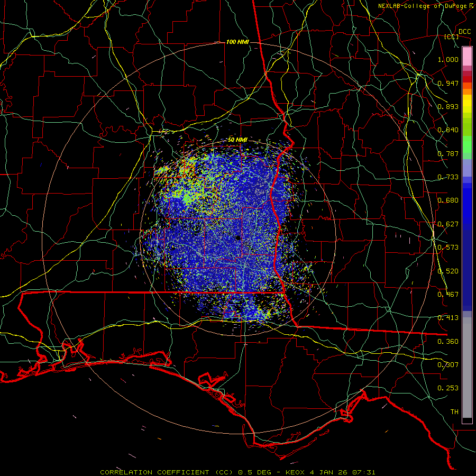This screenshot has width=476, height=476.
Task: Select the 0.573 legend value
Action: tap(448, 248)
